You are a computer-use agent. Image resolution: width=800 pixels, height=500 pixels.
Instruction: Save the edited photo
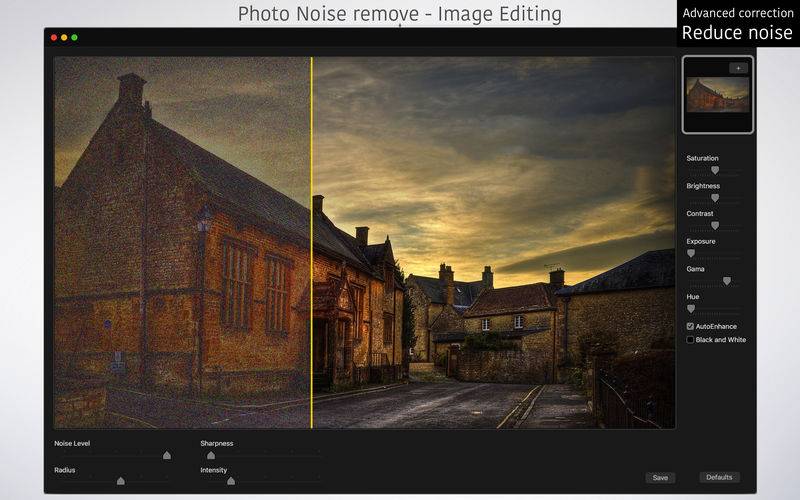(660, 478)
